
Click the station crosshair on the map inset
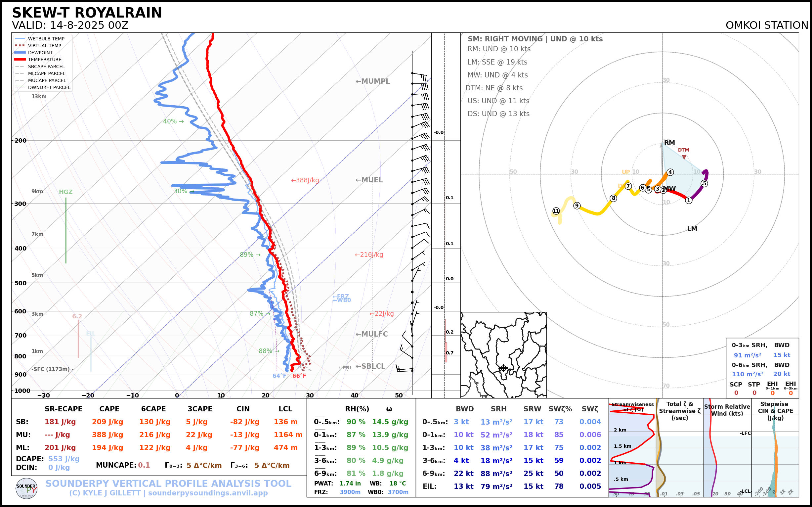503,368
